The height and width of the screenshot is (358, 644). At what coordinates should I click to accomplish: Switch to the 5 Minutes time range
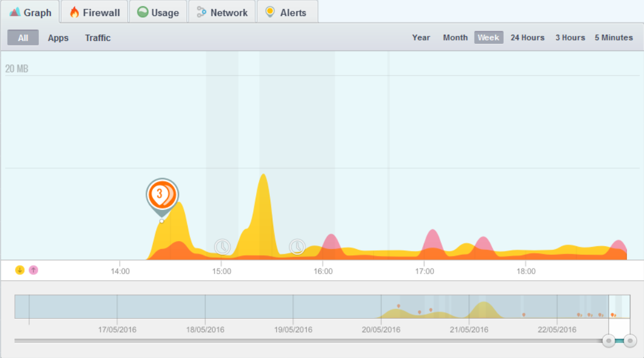tap(614, 38)
